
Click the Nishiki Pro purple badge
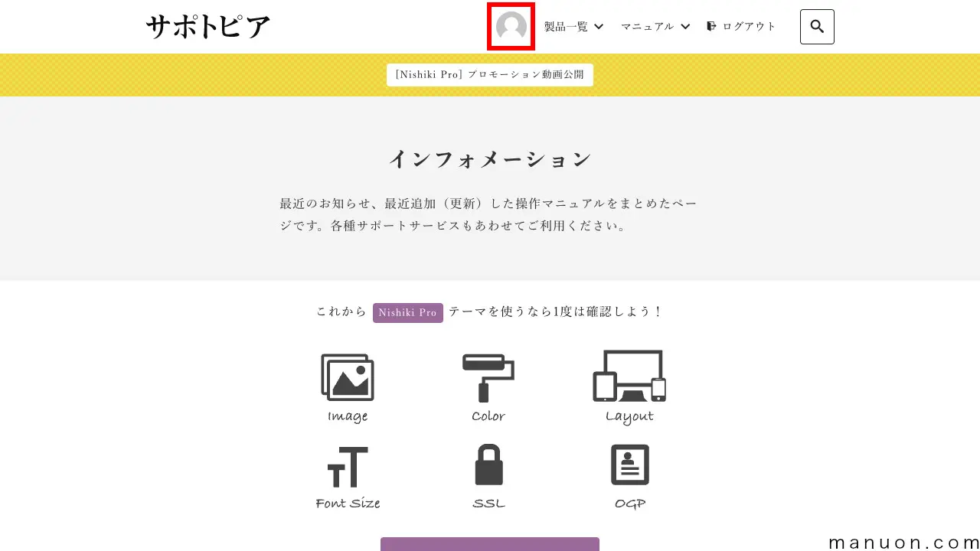(407, 312)
